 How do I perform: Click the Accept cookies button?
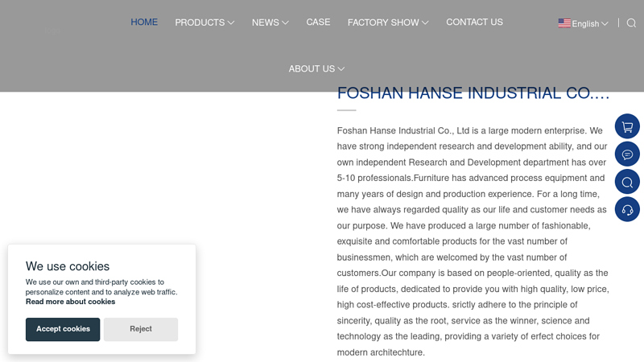[63, 329]
